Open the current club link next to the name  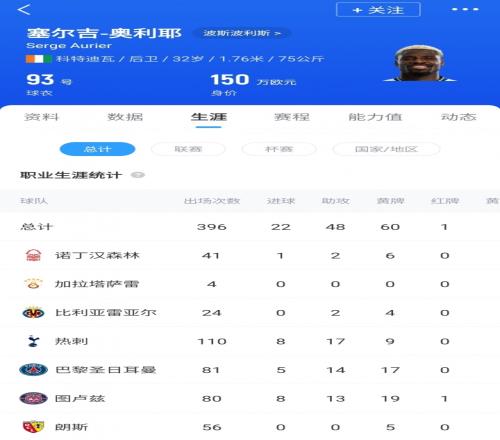click(242, 33)
